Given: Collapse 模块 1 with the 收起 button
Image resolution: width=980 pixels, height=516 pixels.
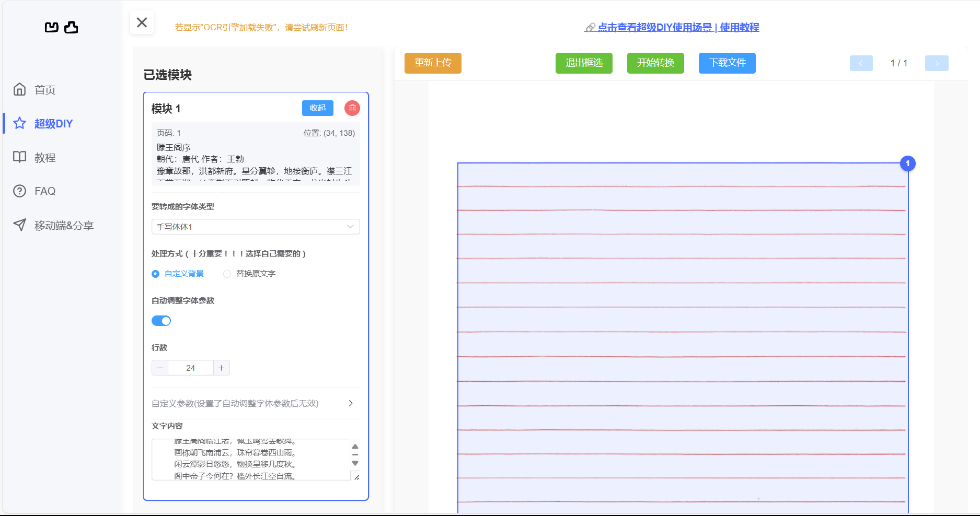Looking at the screenshot, I should [317, 108].
